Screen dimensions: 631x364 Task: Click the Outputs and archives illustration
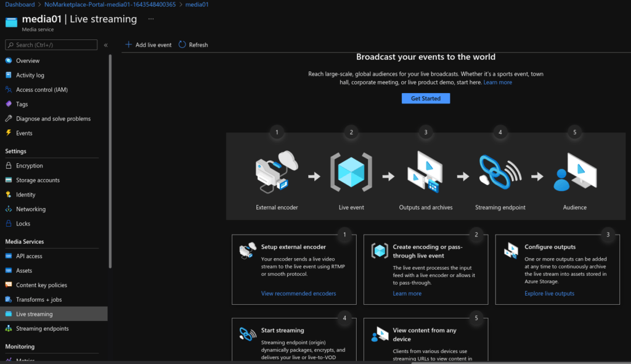[x=425, y=172]
